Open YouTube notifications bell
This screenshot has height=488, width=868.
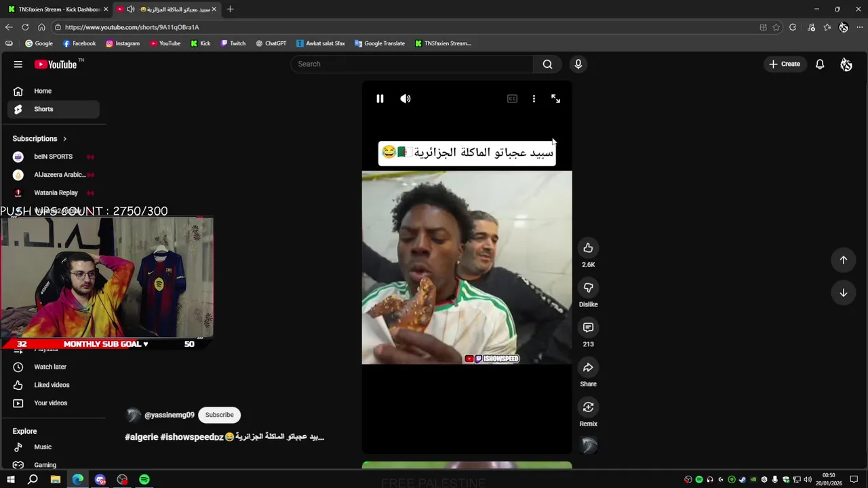pyautogui.click(x=820, y=64)
